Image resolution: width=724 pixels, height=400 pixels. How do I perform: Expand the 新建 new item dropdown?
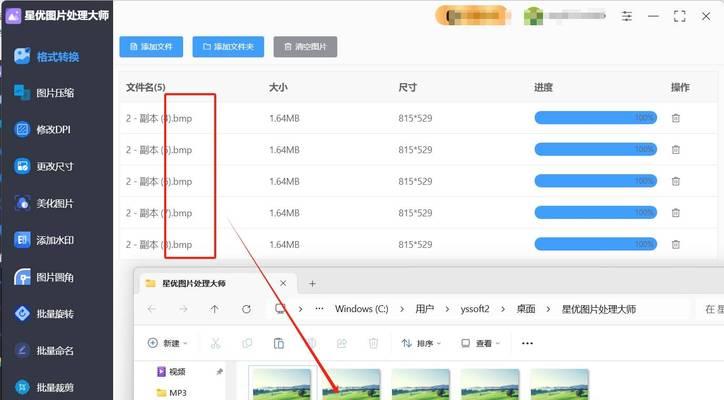(x=168, y=343)
